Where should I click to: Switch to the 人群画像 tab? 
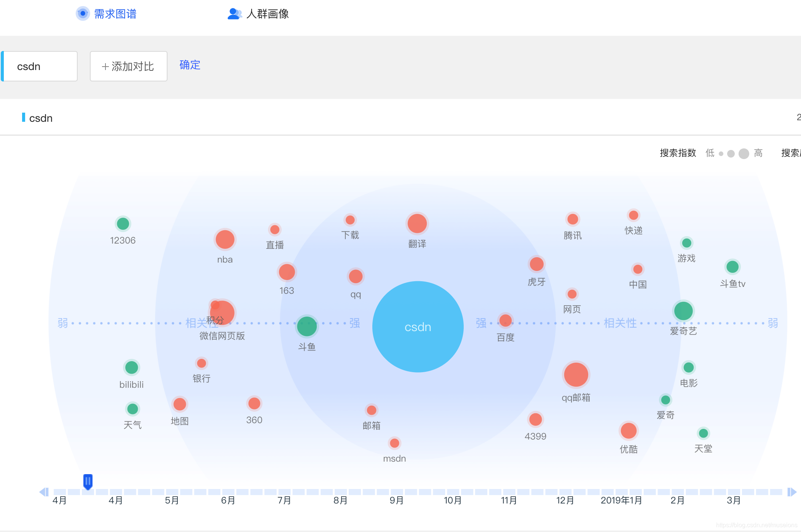click(267, 14)
